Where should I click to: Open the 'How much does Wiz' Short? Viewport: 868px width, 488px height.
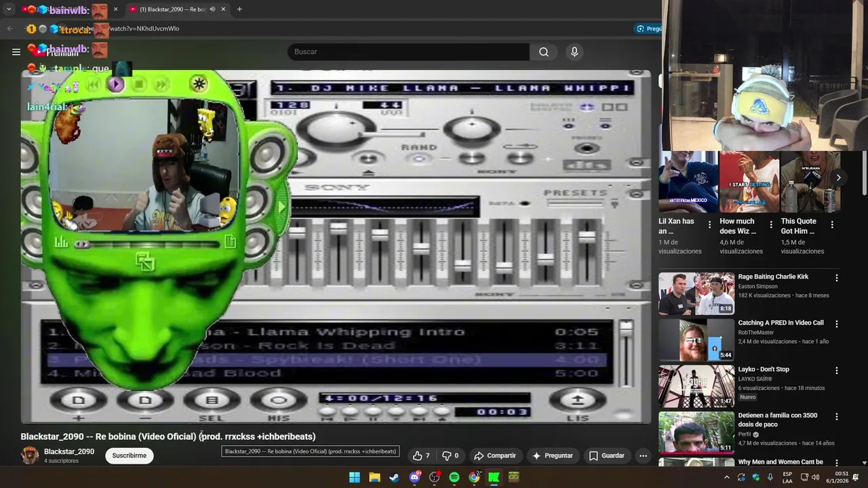[x=749, y=182]
